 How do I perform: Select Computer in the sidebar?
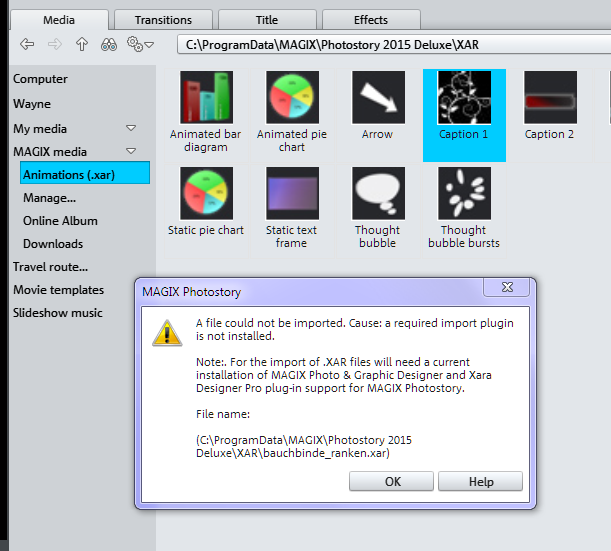41,79
